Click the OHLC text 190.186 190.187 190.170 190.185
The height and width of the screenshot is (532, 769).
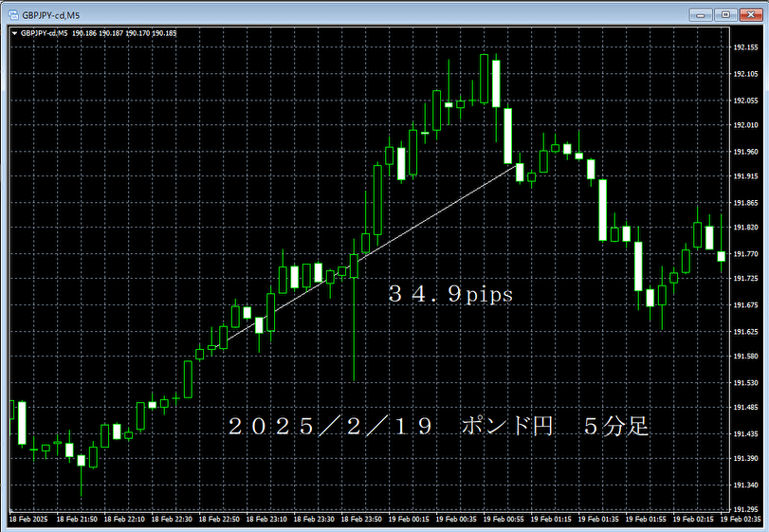click(x=124, y=33)
